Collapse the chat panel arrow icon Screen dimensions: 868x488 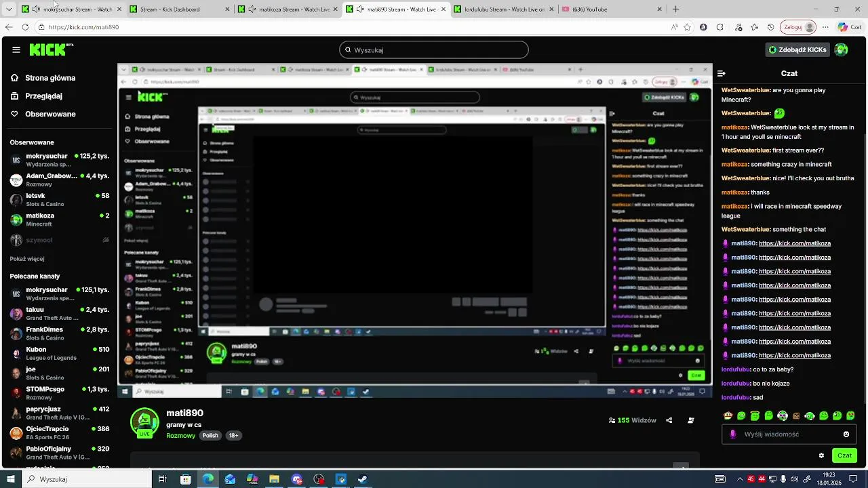(x=722, y=73)
